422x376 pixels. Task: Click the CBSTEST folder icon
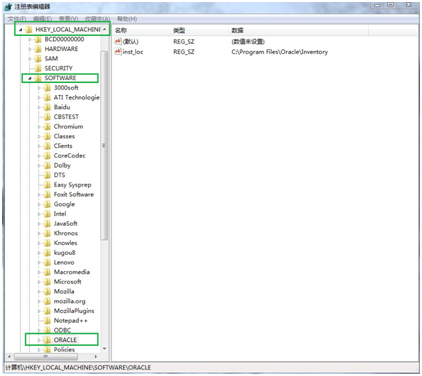[x=47, y=117]
